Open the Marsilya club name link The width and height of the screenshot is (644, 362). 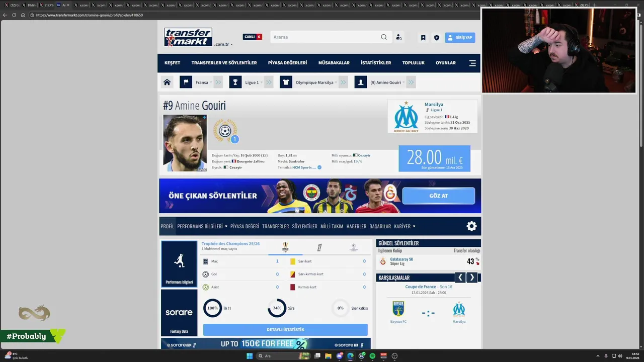pos(434,105)
